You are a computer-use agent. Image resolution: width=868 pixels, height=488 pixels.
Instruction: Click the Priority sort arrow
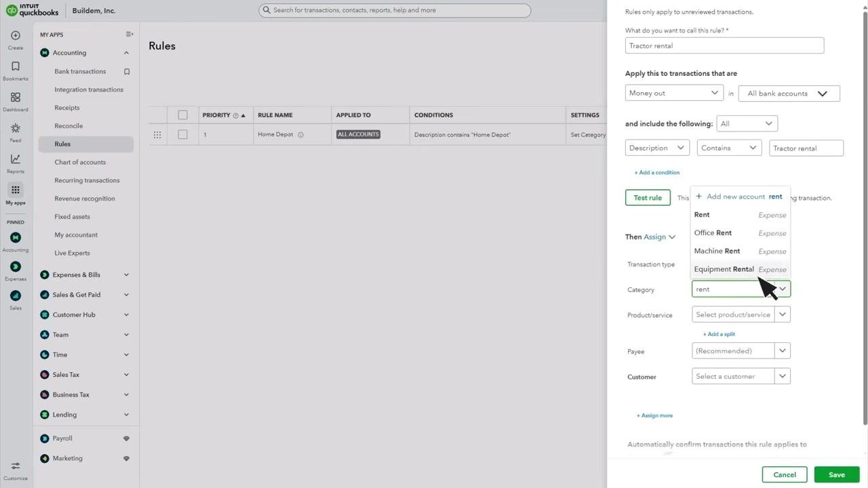[x=243, y=115]
